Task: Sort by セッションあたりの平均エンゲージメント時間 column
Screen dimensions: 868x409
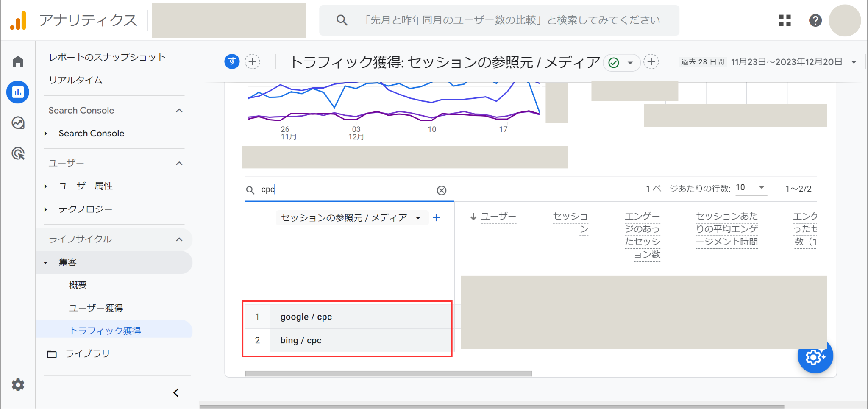Action: [x=726, y=229]
